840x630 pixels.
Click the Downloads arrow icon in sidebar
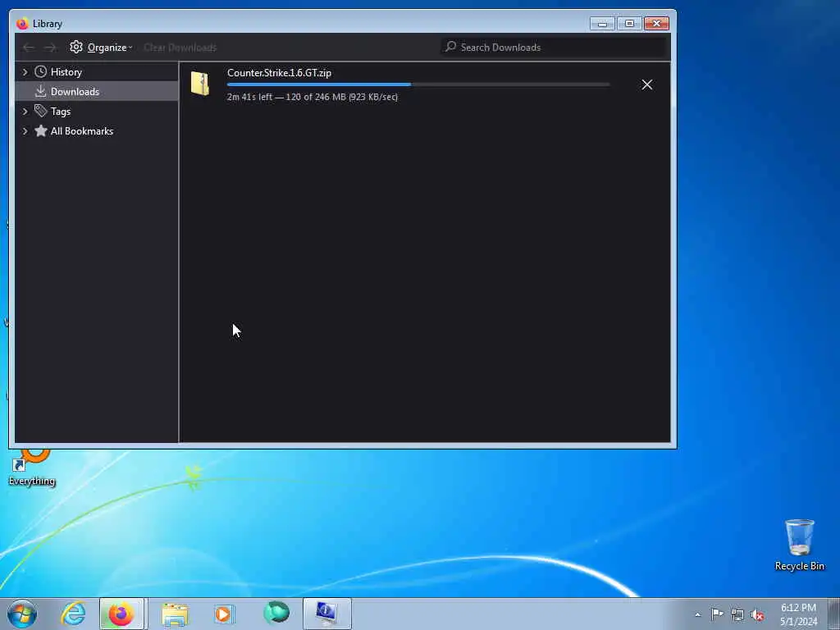41,91
